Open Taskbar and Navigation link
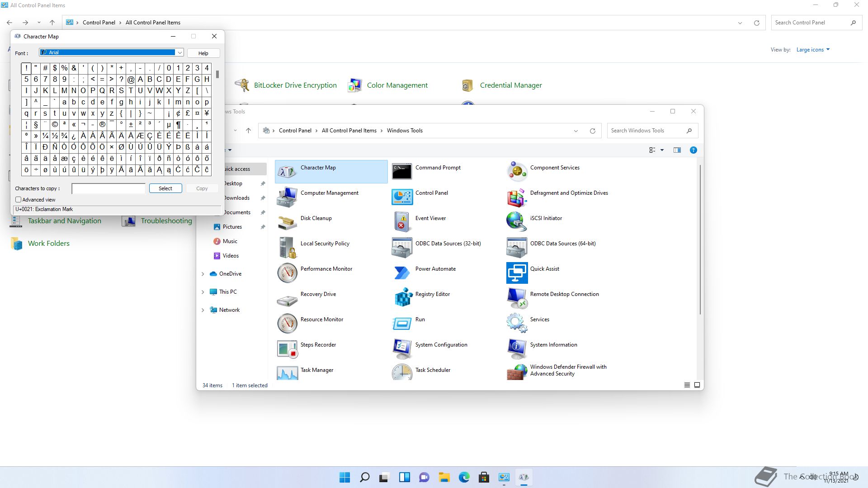 coord(65,221)
